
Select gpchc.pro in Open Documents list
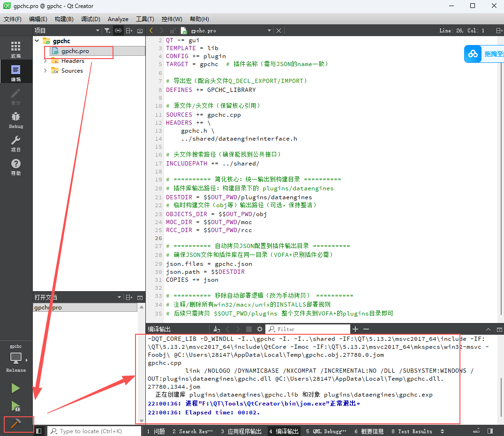85,308
